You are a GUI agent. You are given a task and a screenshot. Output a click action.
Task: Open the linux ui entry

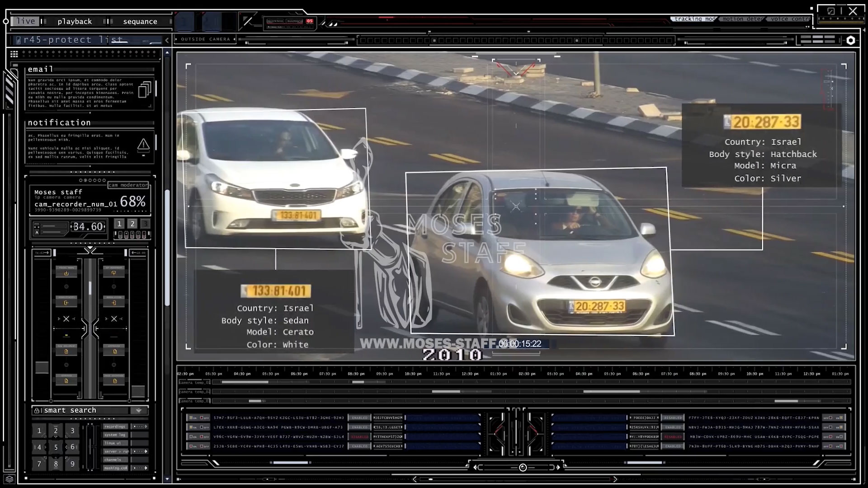[115, 443]
